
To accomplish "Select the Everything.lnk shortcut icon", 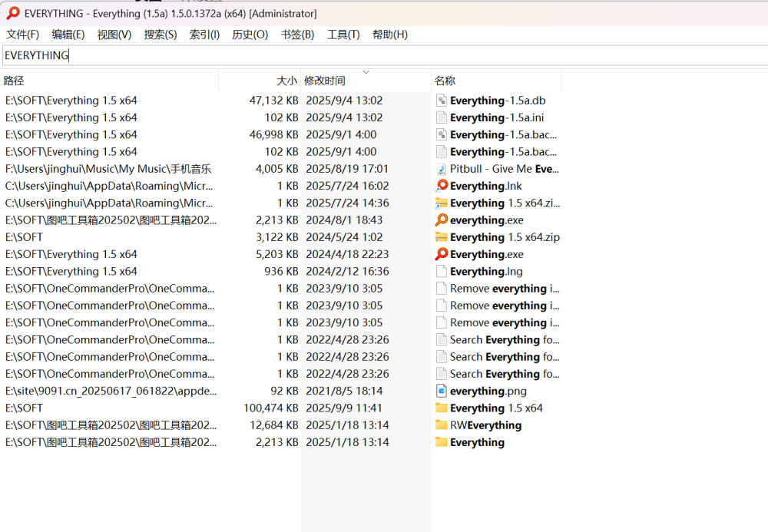I will click(442, 186).
